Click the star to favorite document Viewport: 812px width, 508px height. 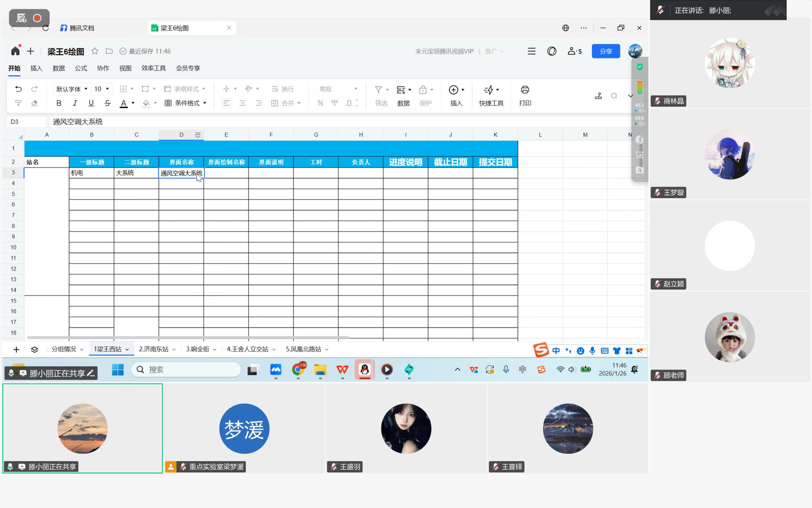point(95,51)
